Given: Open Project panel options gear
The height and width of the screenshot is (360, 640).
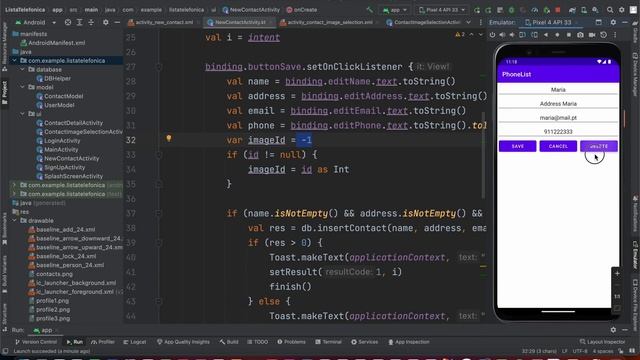Looking at the screenshot, I should point(106,22).
